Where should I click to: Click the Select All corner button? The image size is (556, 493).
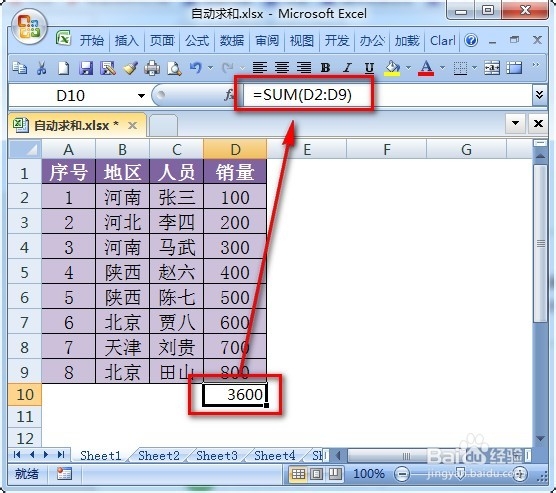coord(25,149)
